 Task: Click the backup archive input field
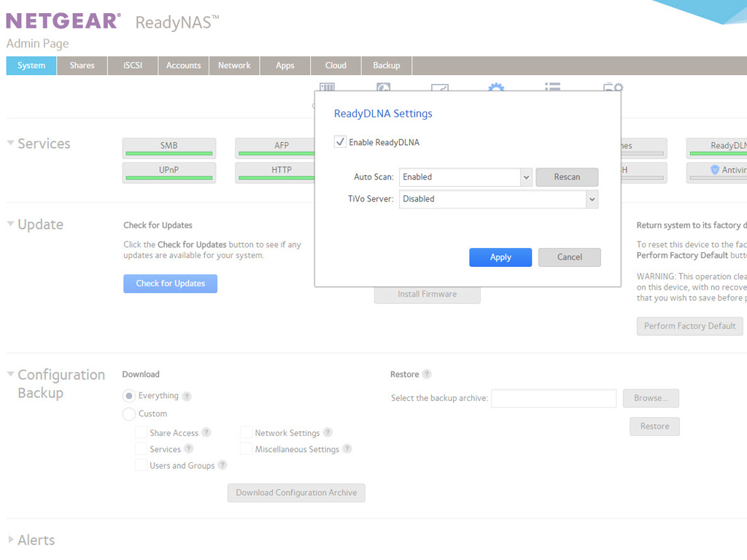click(x=554, y=398)
